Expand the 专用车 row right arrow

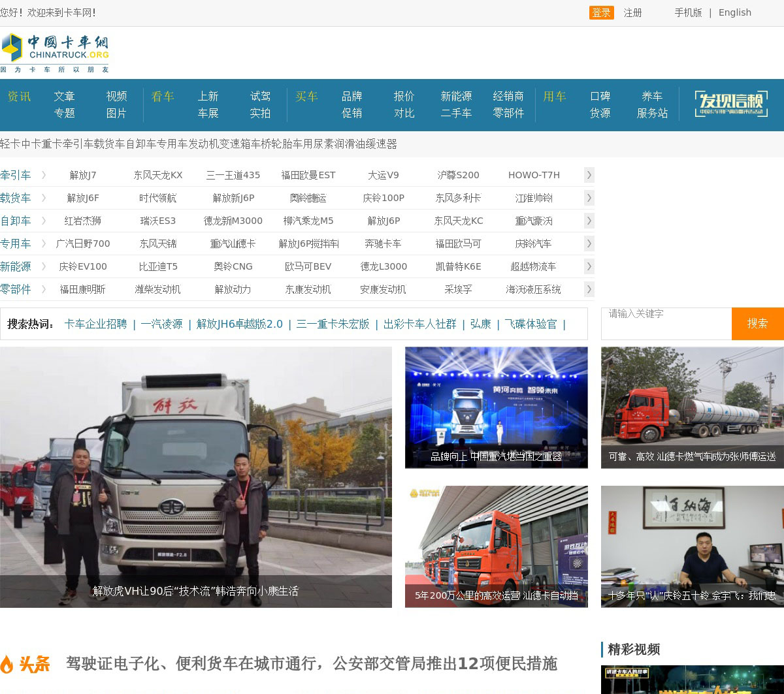[589, 244]
